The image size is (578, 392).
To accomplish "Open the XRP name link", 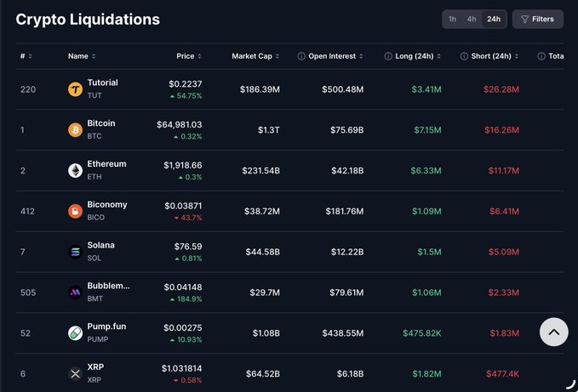I will coord(95,367).
